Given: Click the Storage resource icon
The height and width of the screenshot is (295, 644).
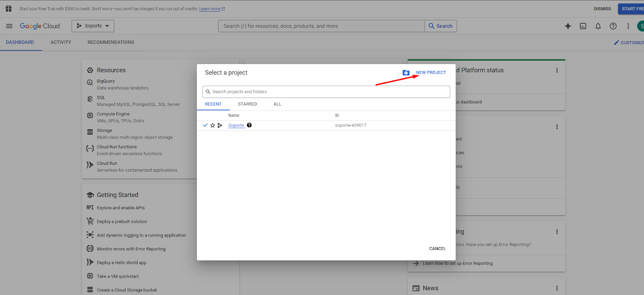Looking at the screenshot, I should 90,132.
